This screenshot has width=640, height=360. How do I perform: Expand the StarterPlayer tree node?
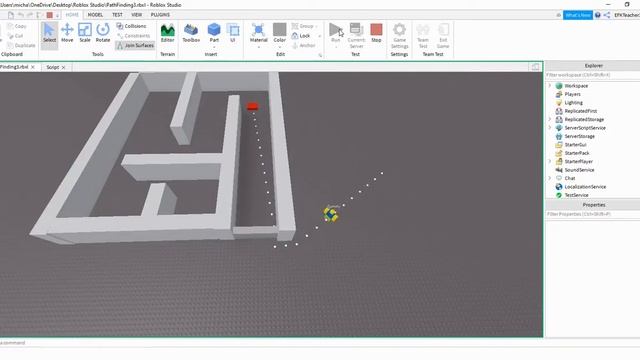tap(550, 161)
